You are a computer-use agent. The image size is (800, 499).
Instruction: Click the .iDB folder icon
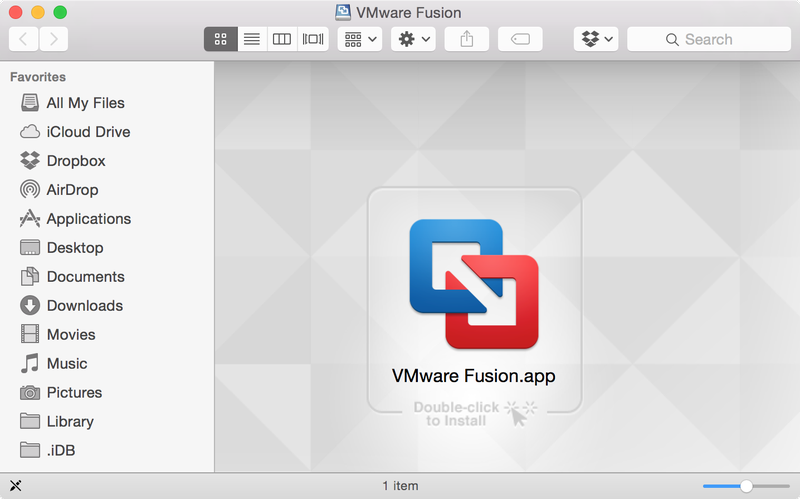tap(30, 450)
